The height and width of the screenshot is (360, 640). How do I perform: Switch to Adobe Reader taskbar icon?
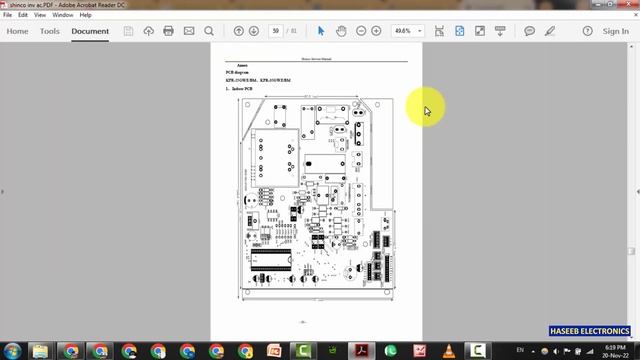click(362, 351)
